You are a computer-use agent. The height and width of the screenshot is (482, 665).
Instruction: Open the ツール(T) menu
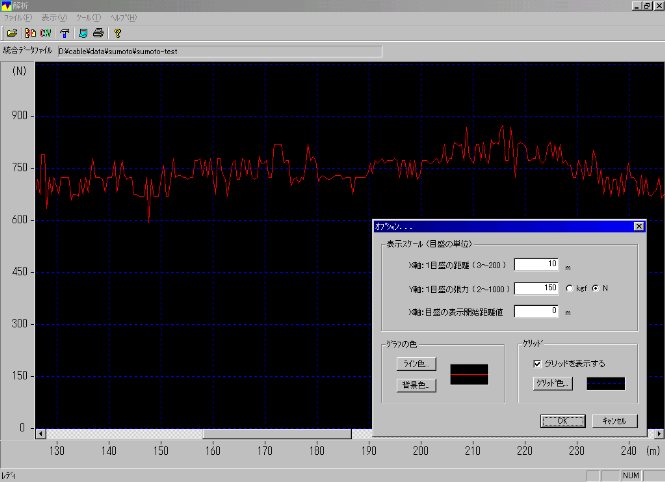(x=88, y=18)
